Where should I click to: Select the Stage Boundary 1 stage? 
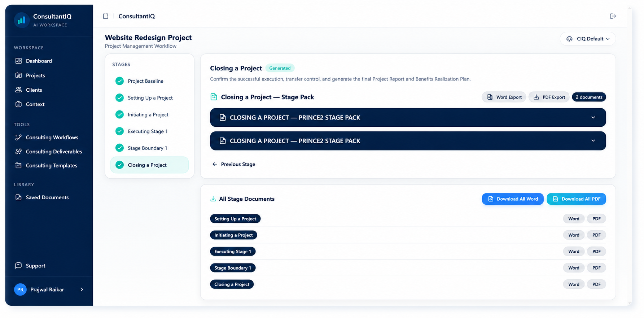tap(149, 148)
